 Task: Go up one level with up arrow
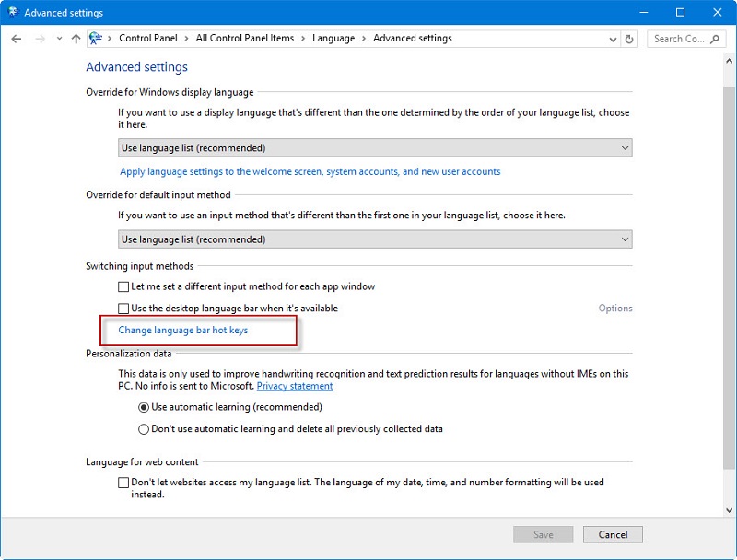click(x=76, y=39)
